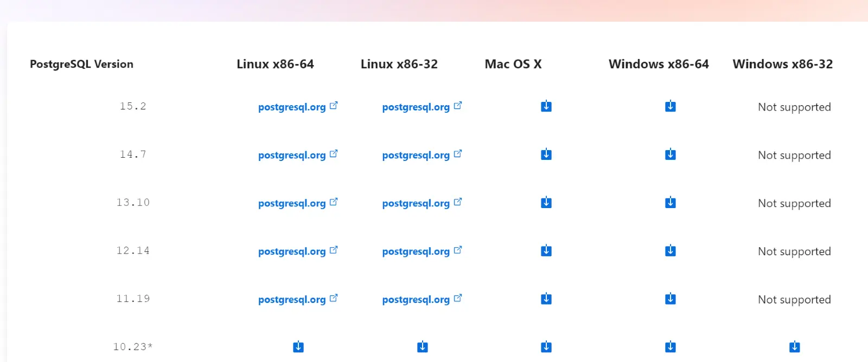Image resolution: width=868 pixels, height=362 pixels.
Task: Select version number 12.14
Action: (133, 251)
